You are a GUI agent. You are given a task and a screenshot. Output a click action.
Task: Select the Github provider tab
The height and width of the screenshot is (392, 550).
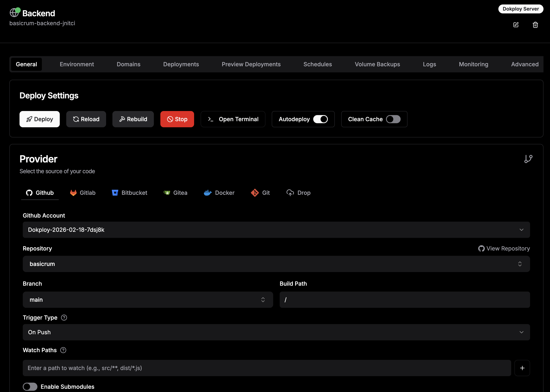(40, 193)
